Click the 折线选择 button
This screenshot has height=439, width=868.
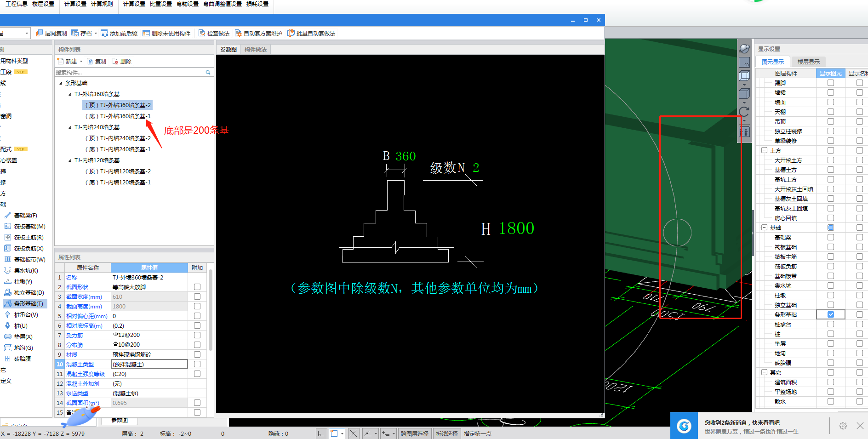[x=447, y=433]
